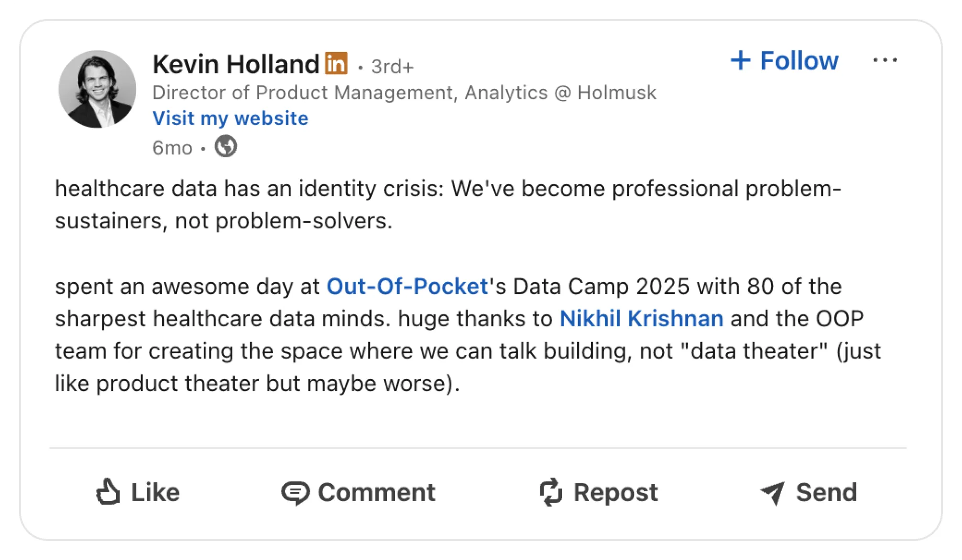Screen dimensions: 962x560
Task: Click the 3rd+ connection degree label
Action: pos(392,66)
